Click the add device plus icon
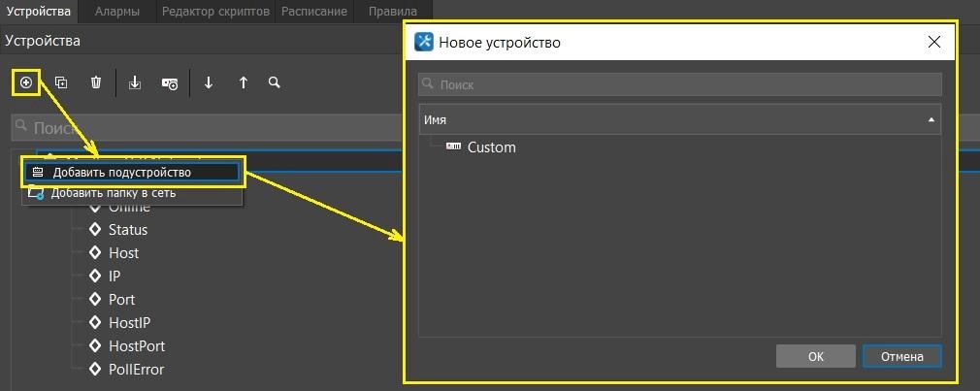This screenshot has height=391, width=980. (26, 82)
